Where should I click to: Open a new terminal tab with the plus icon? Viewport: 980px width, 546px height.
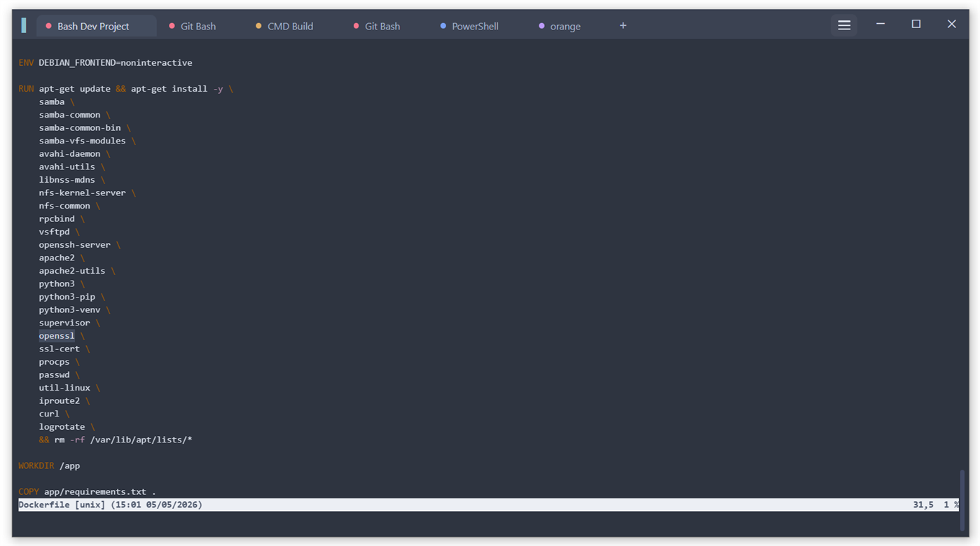[x=623, y=26]
